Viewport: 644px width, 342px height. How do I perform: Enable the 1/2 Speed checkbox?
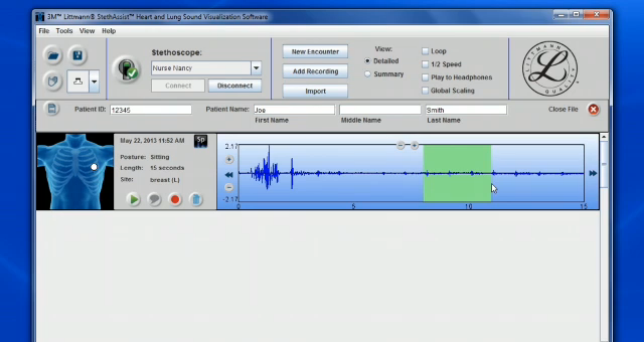pos(425,64)
